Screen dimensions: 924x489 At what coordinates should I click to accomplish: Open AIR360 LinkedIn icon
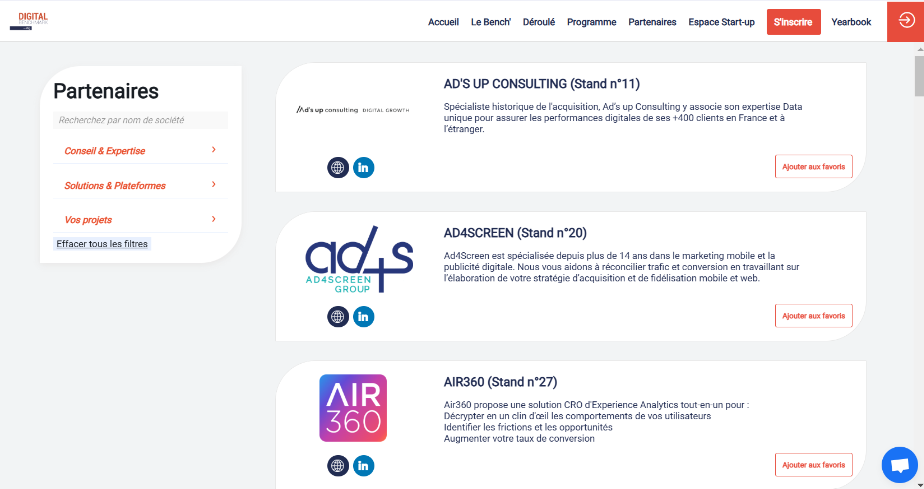(x=364, y=465)
